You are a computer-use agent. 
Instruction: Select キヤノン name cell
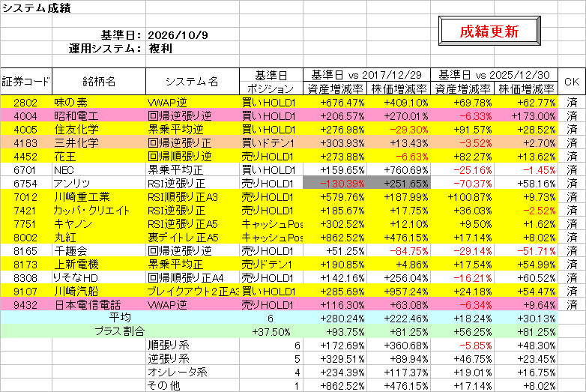pyautogui.click(x=99, y=224)
